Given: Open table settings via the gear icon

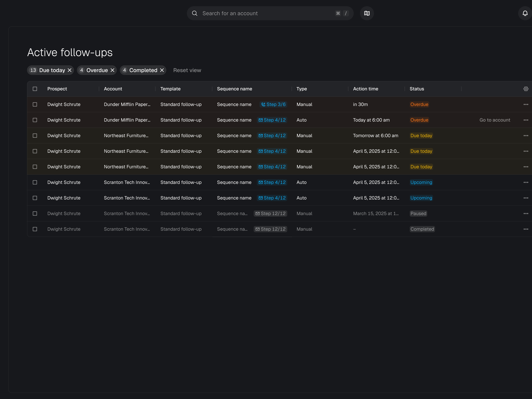Looking at the screenshot, I should (526, 89).
